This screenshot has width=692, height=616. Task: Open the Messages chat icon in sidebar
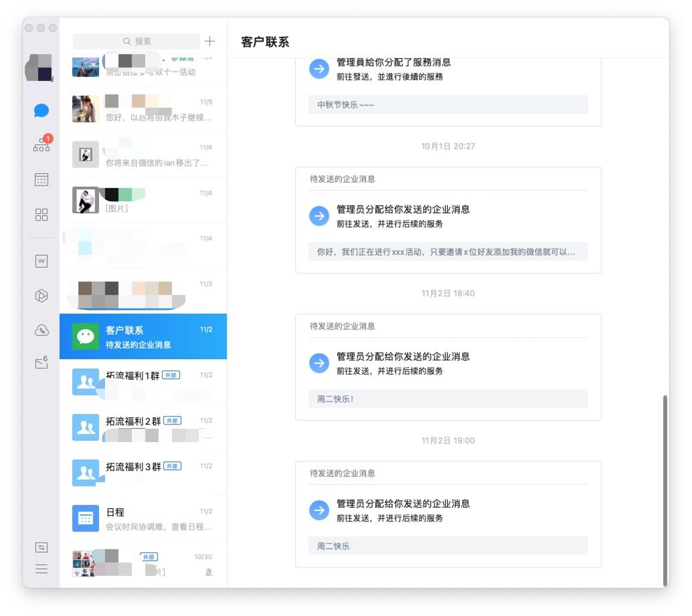[x=41, y=110]
